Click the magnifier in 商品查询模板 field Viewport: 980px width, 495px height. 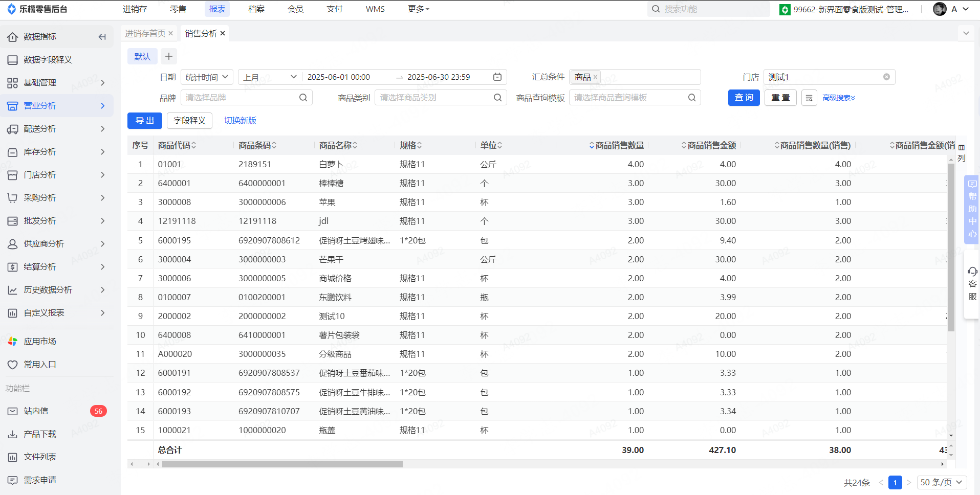coord(692,98)
